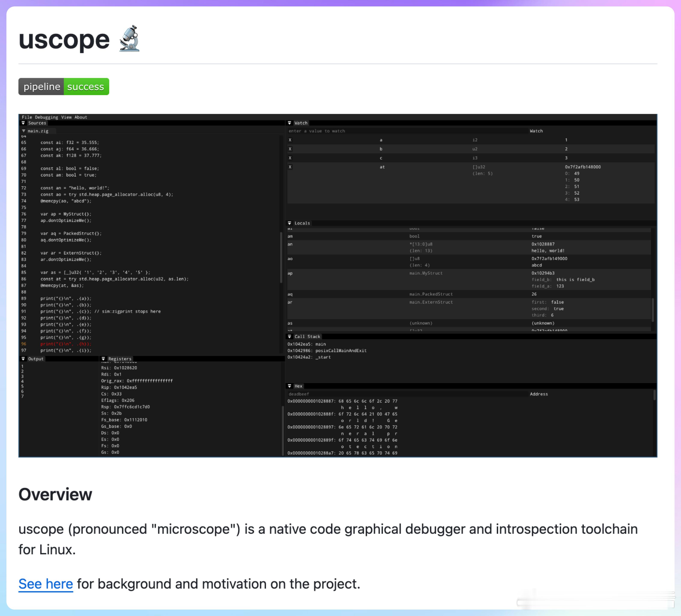This screenshot has height=616, width=681.
Task: Click the Overview heading
Action: coord(55,494)
